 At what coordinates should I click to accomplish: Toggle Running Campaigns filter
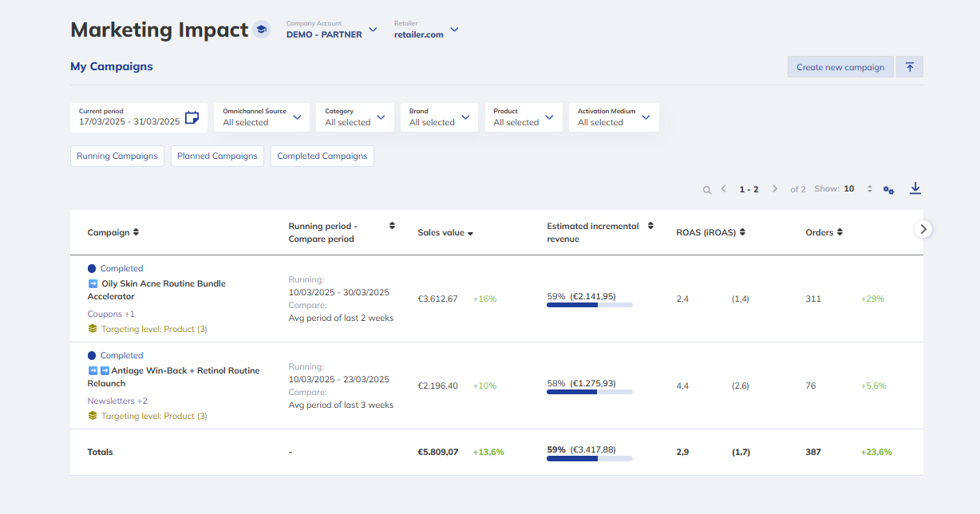pyautogui.click(x=117, y=156)
